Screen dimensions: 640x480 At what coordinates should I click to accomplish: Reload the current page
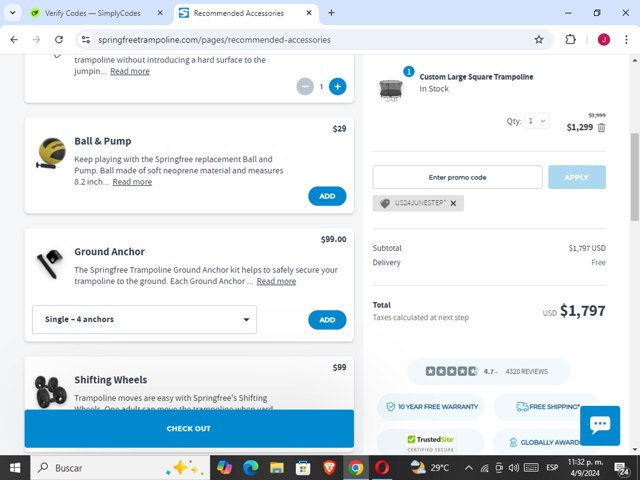pyautogui.click(x=59, y=40)
